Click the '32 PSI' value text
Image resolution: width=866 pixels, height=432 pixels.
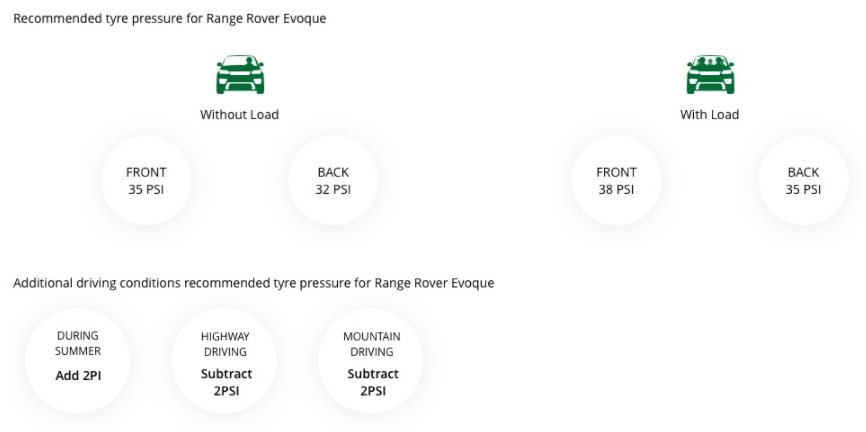[x=333, y=189]
